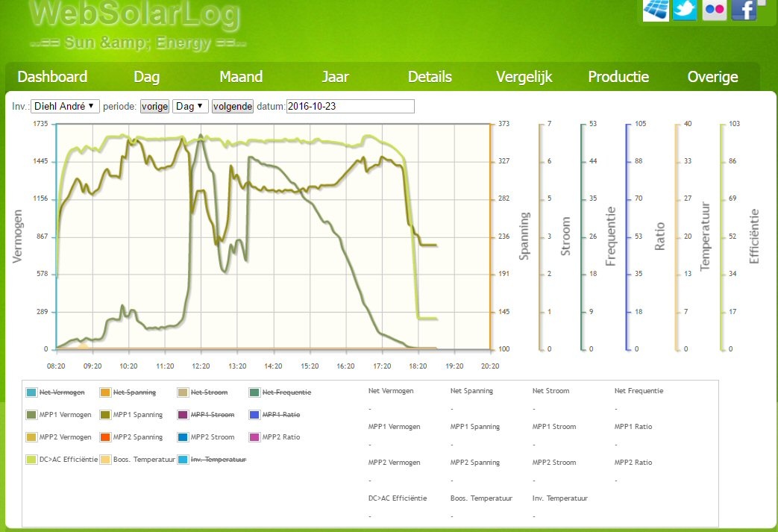Open the Details menu tab
The image size is (778, 532).
point(430,77)
